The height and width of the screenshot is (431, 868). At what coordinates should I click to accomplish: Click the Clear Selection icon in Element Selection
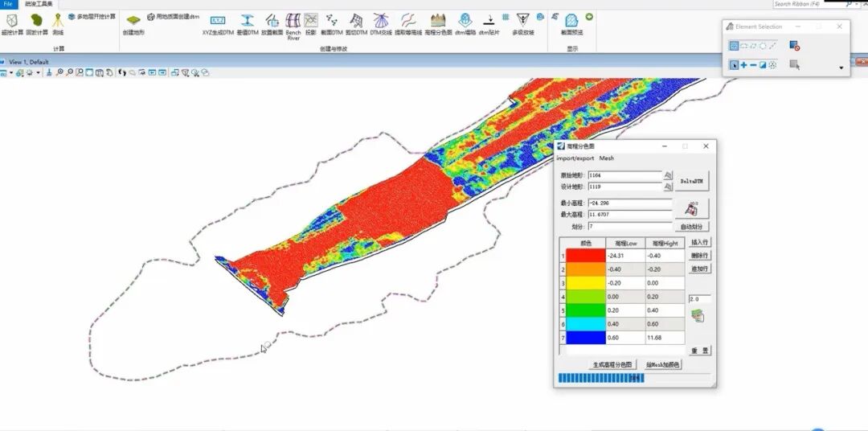(794, 46)
